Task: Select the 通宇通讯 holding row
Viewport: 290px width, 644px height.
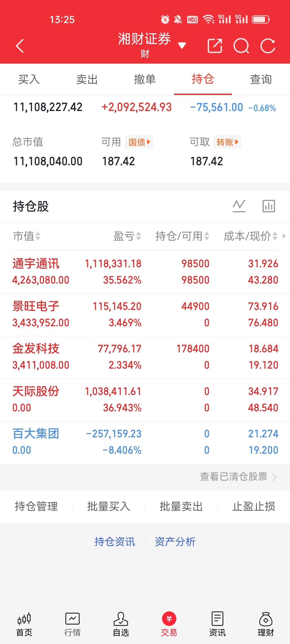Action: click(145, 272)
